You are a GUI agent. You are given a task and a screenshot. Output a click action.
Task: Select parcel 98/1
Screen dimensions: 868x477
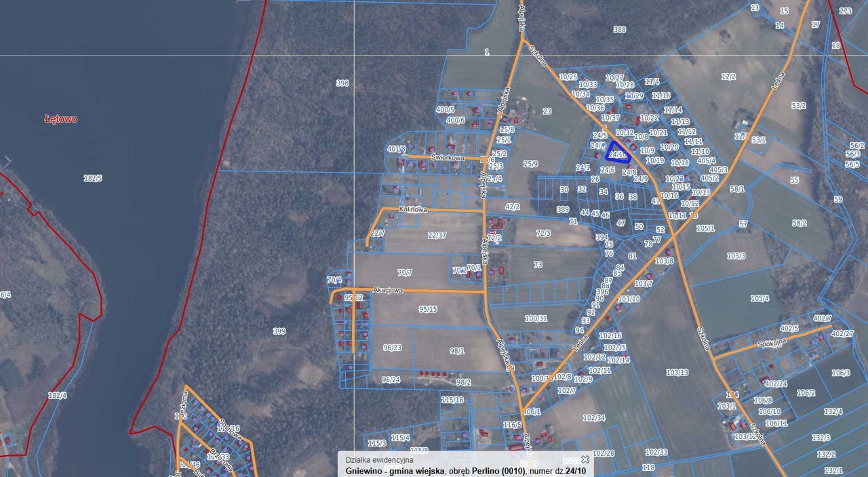(x=457, y=351)
